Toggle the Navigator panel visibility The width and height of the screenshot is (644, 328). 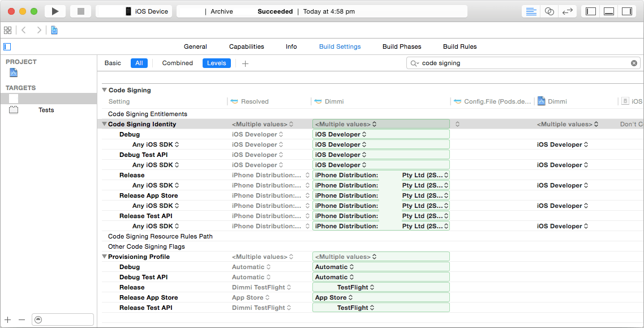[591, 11]
